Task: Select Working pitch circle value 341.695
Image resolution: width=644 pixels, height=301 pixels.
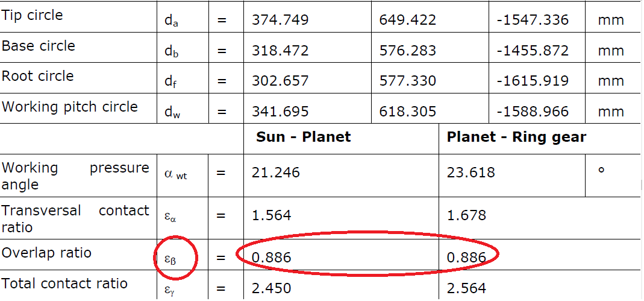Action: (280, 111)
